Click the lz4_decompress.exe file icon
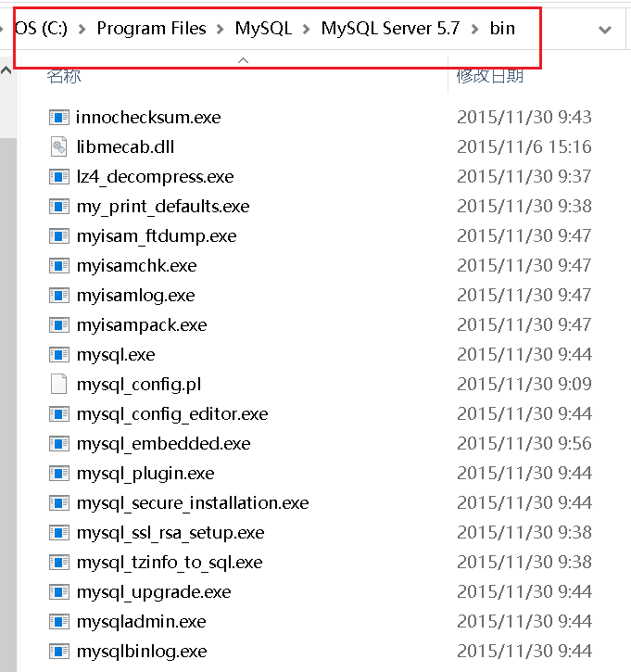This screenshot has height=672, width=631. tap(59, 176)
